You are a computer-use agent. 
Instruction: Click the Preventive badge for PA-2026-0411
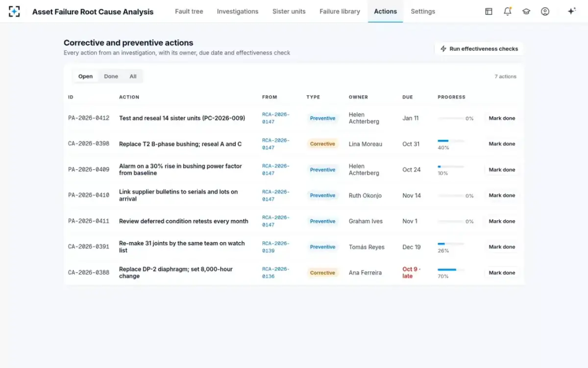tap(322, 221)
